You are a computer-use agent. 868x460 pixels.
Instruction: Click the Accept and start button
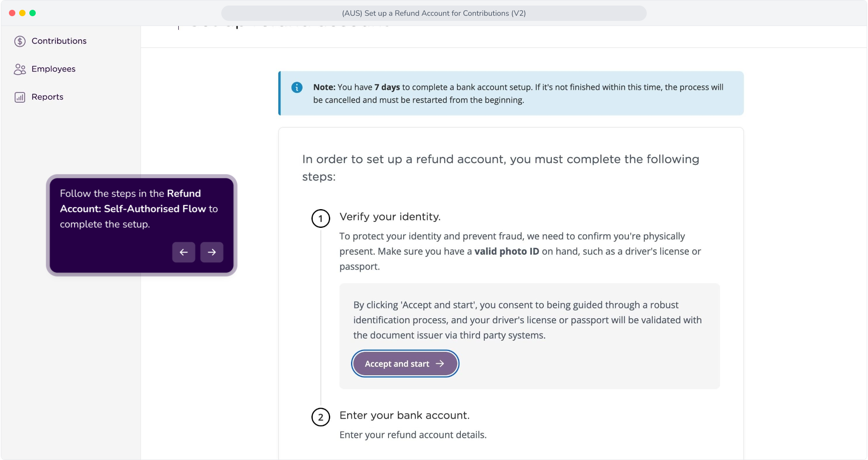[x=405, y=363]
